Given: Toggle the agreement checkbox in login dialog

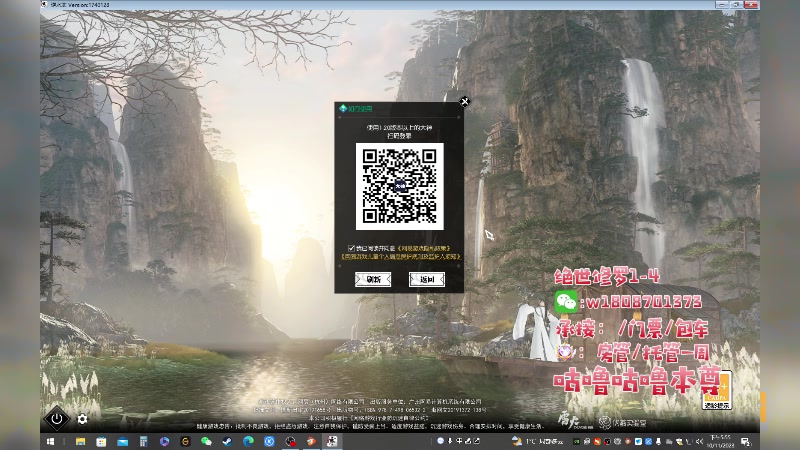Looking at the screenshot, I should pos(351,248).
